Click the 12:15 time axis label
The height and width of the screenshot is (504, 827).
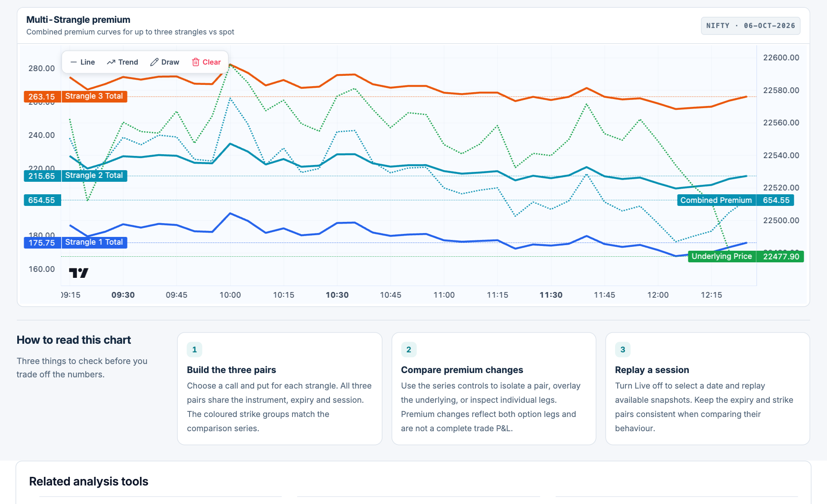(711, 295)
